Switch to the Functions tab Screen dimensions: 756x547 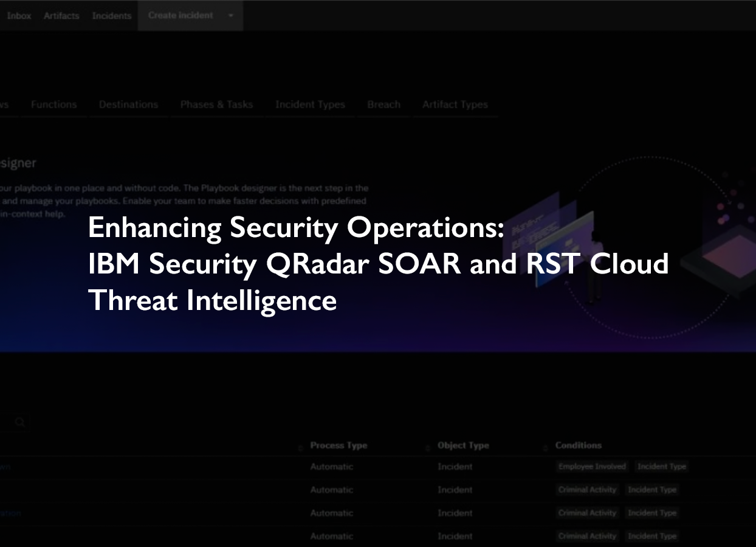click(x=53, y=104)
